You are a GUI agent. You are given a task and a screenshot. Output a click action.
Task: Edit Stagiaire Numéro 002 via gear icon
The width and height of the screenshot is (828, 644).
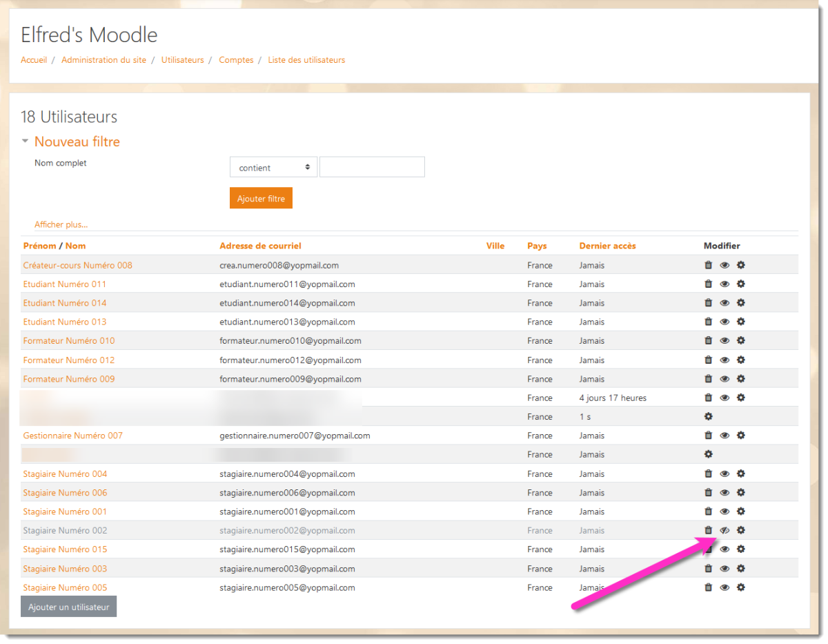click(741, 530)
